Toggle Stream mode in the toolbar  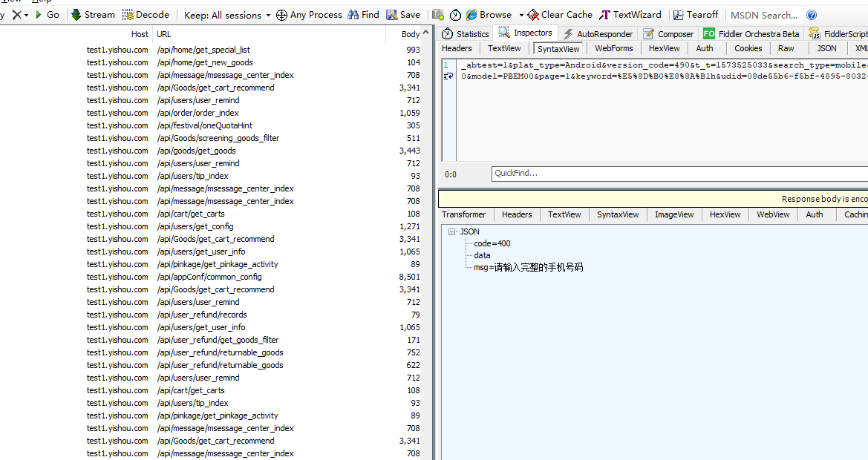[94, 15]
